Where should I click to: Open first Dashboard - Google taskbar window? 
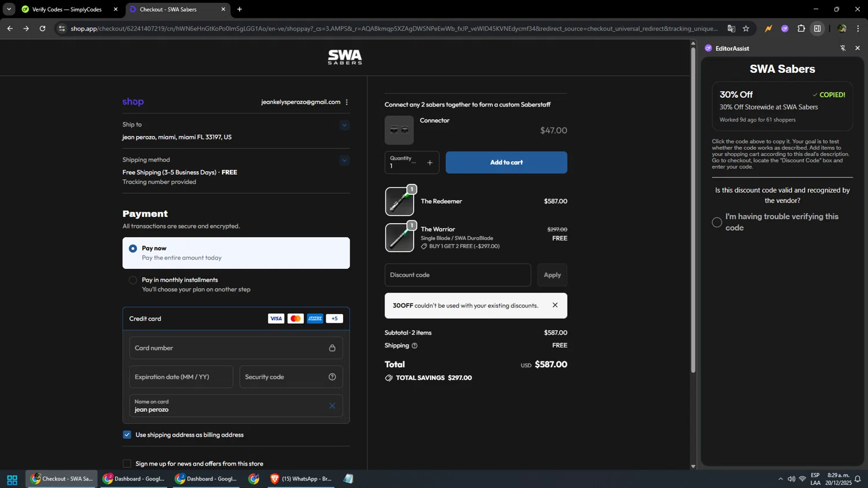click(x=134, y=479)
